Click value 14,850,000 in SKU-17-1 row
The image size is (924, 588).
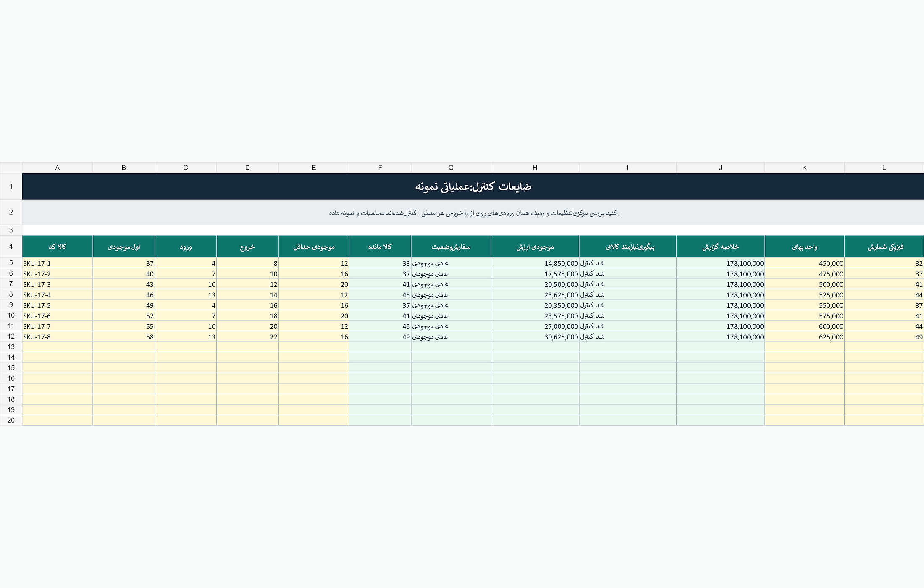[535, 263]
